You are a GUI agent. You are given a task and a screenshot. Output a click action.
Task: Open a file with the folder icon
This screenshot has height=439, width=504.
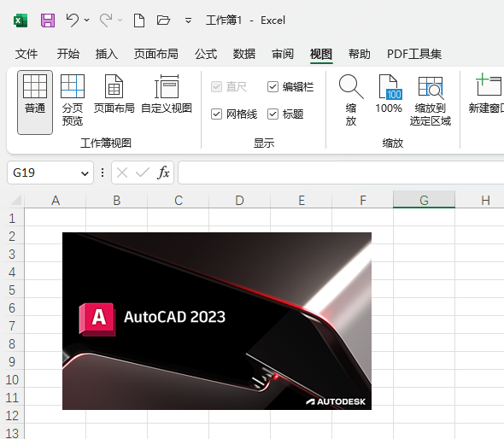tap(163, 20)
